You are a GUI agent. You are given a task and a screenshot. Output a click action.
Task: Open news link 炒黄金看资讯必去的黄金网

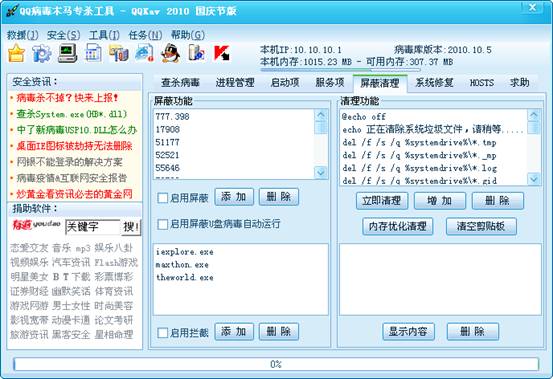coord(74,194)
